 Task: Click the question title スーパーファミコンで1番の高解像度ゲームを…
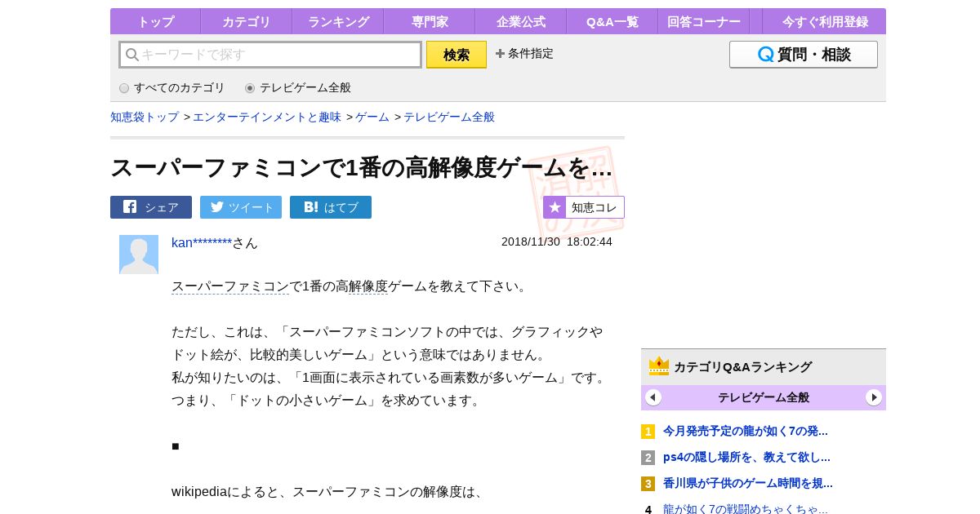pyautogui.click(x=361, y=167)
